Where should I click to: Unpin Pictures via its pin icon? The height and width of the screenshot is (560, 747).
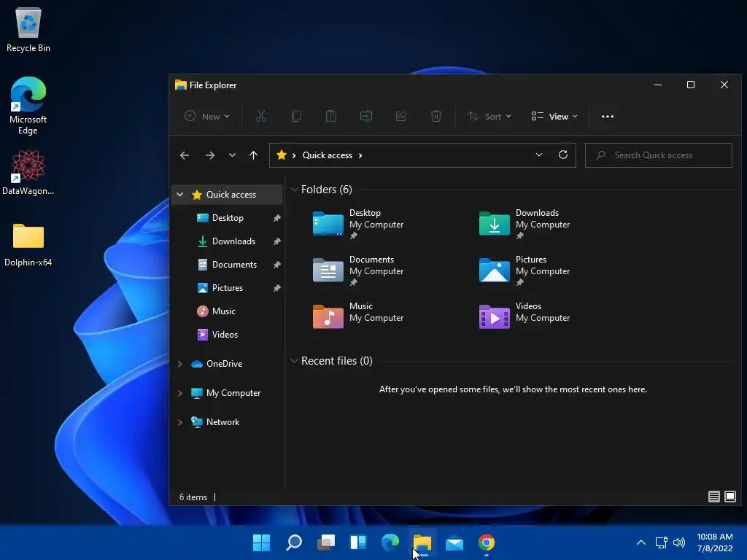click(276, 288)
